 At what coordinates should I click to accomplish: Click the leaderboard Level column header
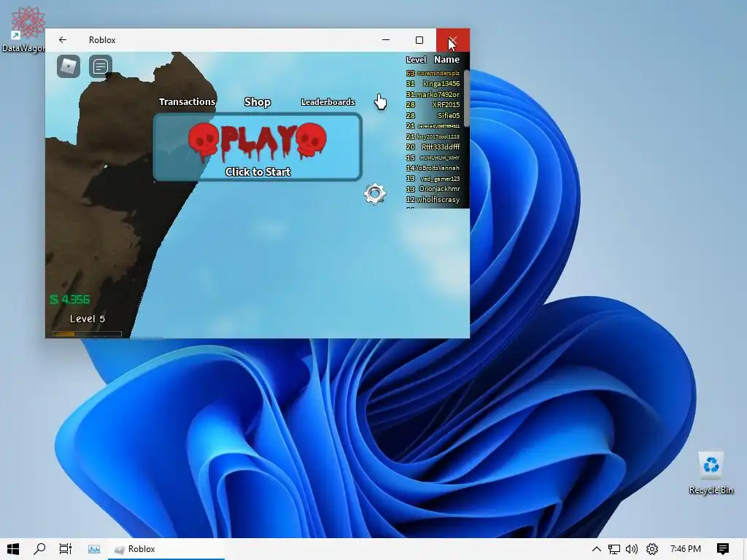pyautogui.click(x=416, y=60)
